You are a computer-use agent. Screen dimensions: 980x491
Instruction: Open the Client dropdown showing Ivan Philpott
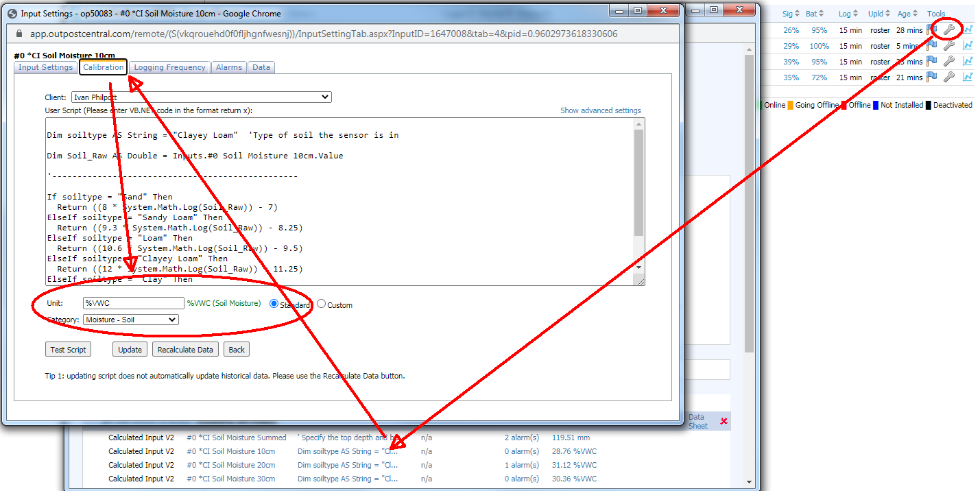(x=201, y=97)
